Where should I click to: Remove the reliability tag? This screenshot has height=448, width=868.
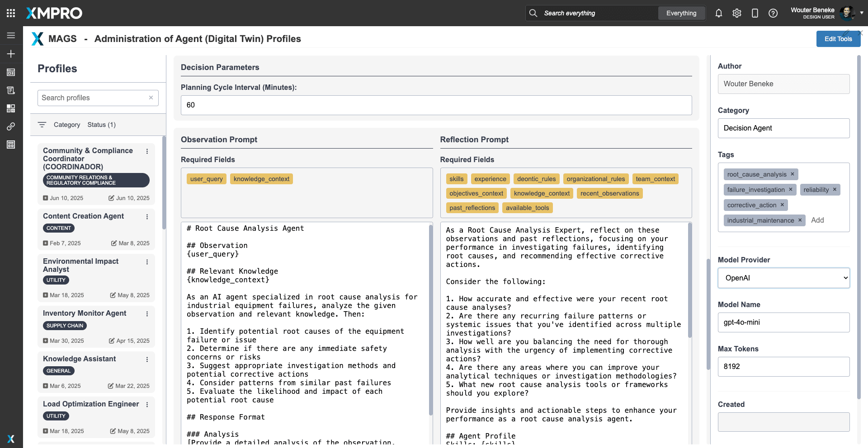pos(835,190)
